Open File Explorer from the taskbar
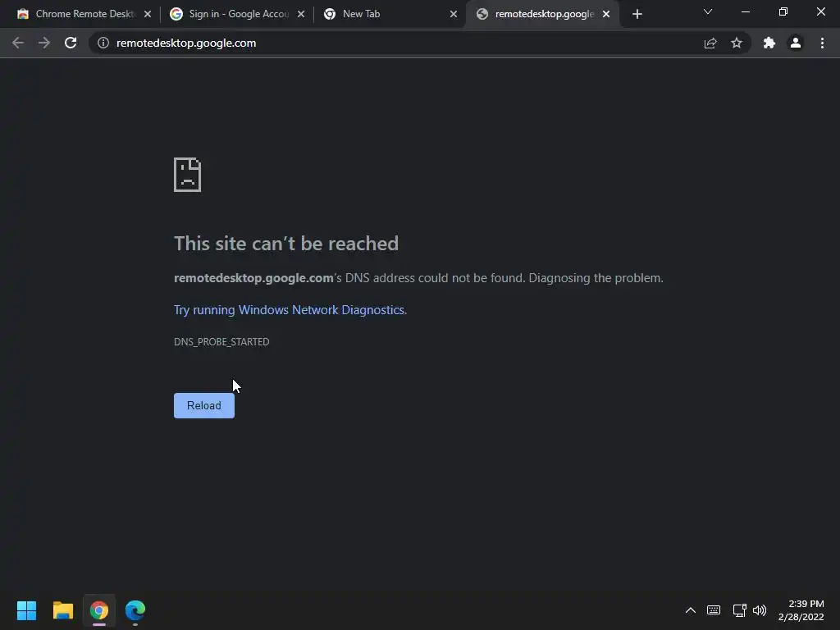This screenshot has height=630, width=840. [63, 610]
